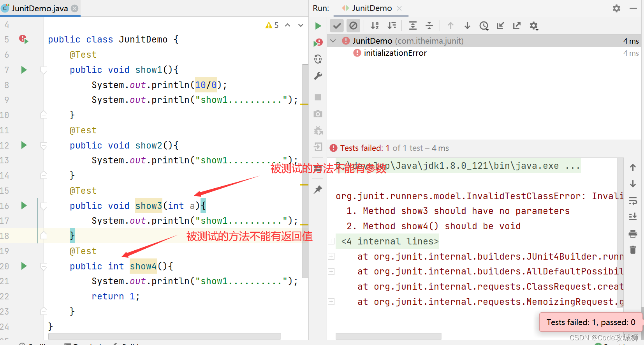Toggle Show Ignored tests button

pyautogui.click(x=353, y=26)
